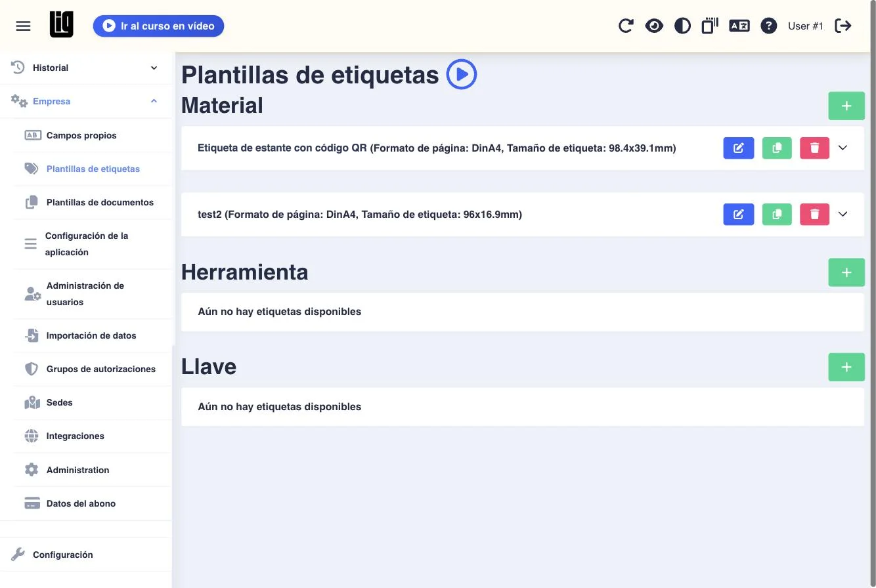Viewport: 876px width, 588px height.
Task: Collapse the Empresa menu chevron
Action: [154, 101]
